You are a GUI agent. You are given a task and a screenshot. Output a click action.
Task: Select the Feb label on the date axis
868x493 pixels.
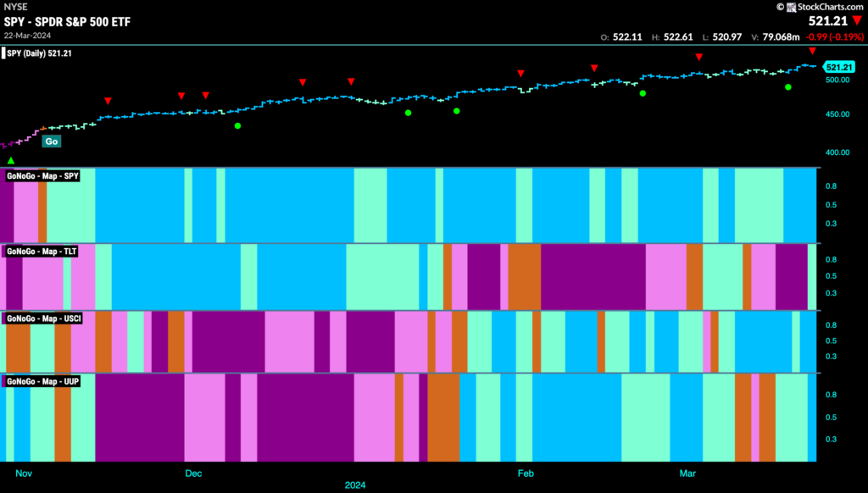point(526,474)
